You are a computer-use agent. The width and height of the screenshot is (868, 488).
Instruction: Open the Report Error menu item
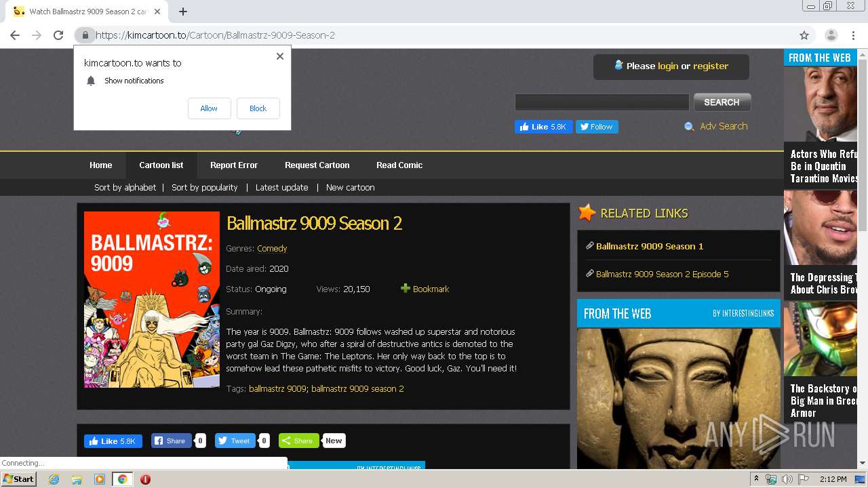pos(234,165)
